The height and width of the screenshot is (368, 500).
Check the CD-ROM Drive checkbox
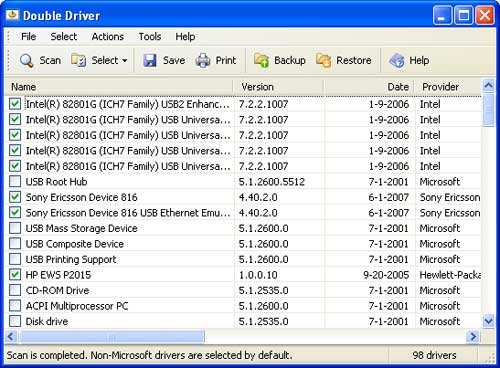(x=15, y=290)
